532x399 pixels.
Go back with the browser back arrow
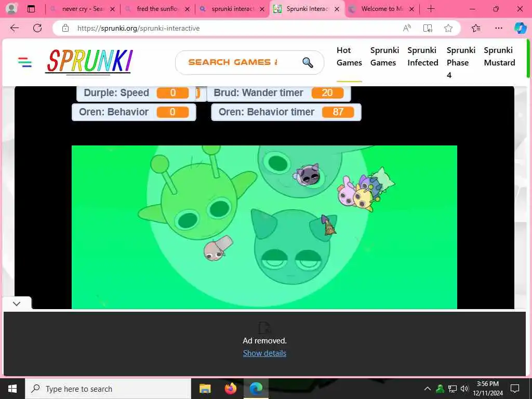[x=15, y=28]
